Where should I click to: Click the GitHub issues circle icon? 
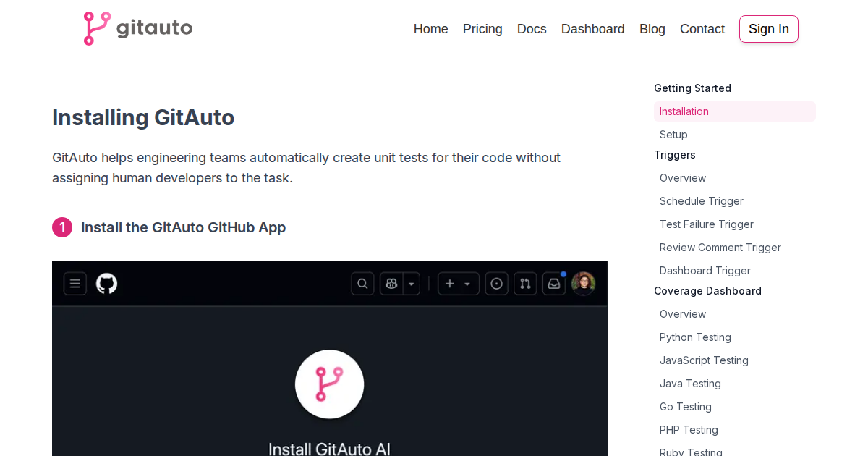coord(496,284)
